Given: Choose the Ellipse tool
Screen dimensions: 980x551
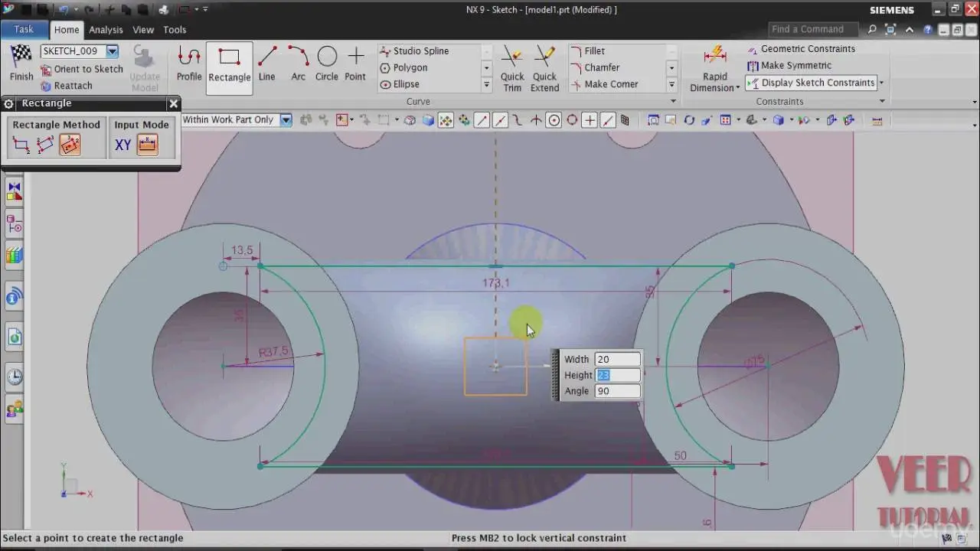Looking at the screenshot, I should click(x=400, y=84).
